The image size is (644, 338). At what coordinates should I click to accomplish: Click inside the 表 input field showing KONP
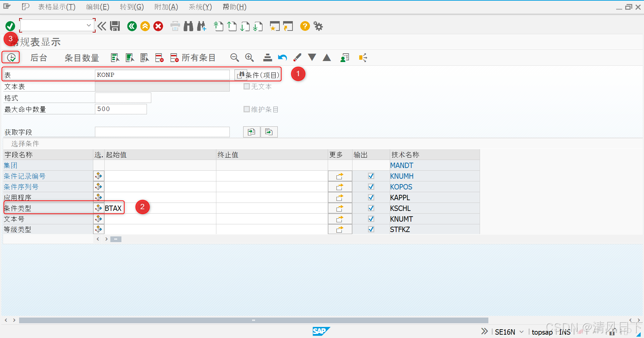point(162,74)
